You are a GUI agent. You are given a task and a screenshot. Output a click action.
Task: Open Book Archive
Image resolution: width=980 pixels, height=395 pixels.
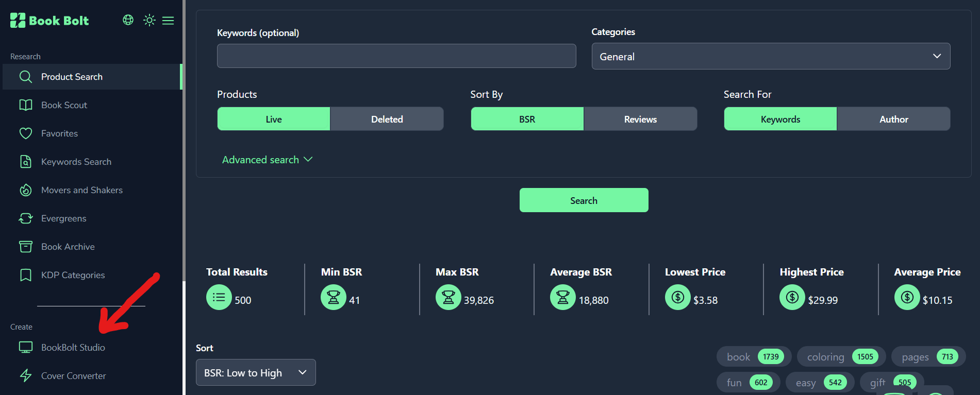point(92,247)
